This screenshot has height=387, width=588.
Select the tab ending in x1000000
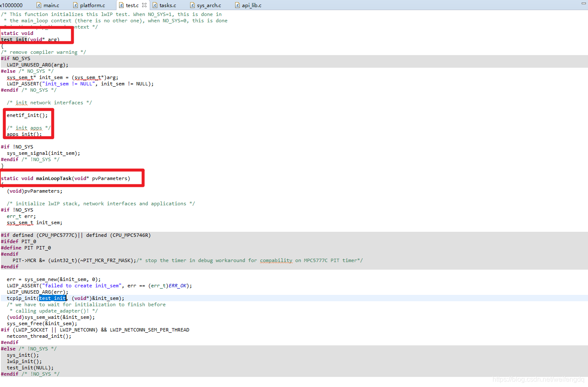pos(11,5)
